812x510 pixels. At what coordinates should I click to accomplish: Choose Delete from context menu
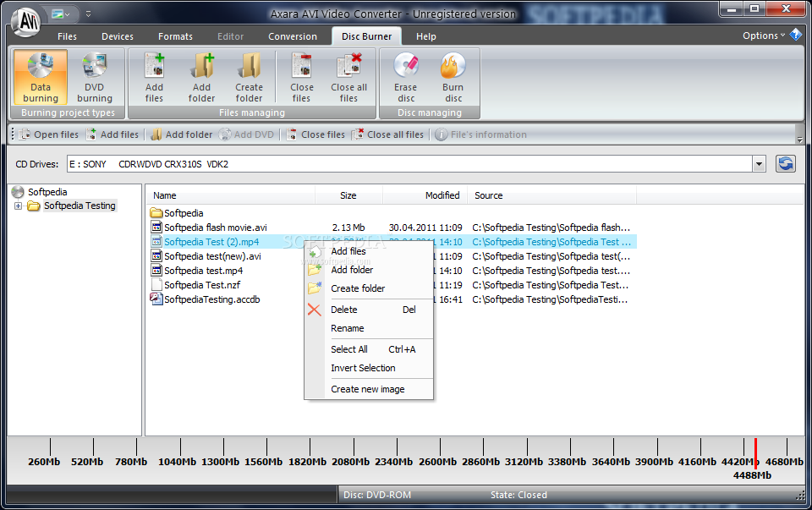coord(369,310)
